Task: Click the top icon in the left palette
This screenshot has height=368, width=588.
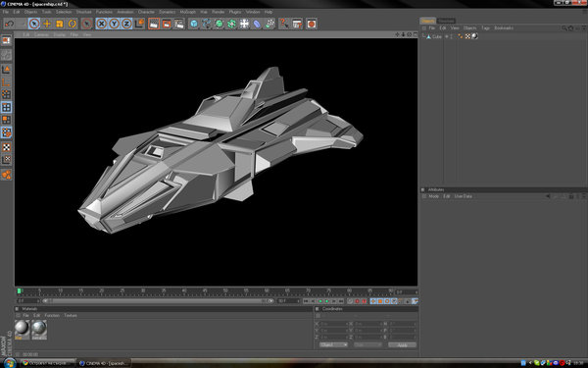Action: point(7,40)
